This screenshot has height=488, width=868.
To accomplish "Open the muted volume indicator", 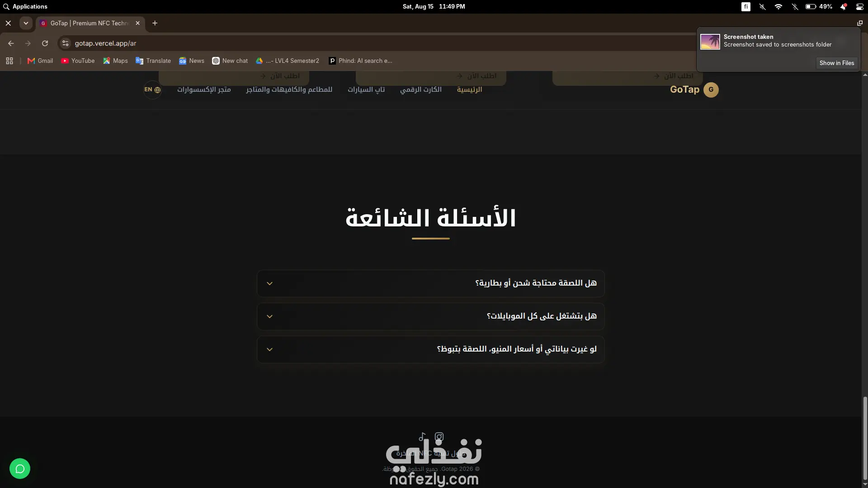I will (762, 7).
